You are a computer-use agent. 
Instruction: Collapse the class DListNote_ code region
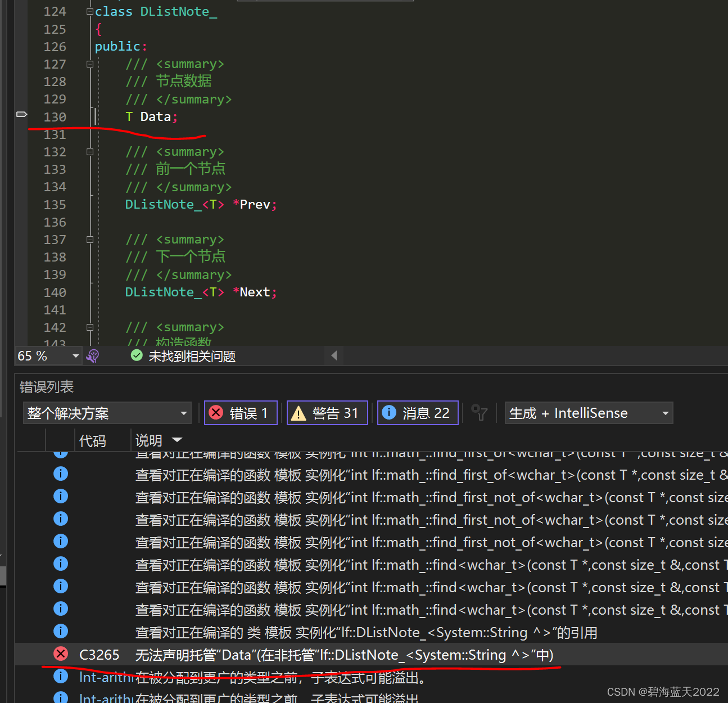(x=89, y=11)
